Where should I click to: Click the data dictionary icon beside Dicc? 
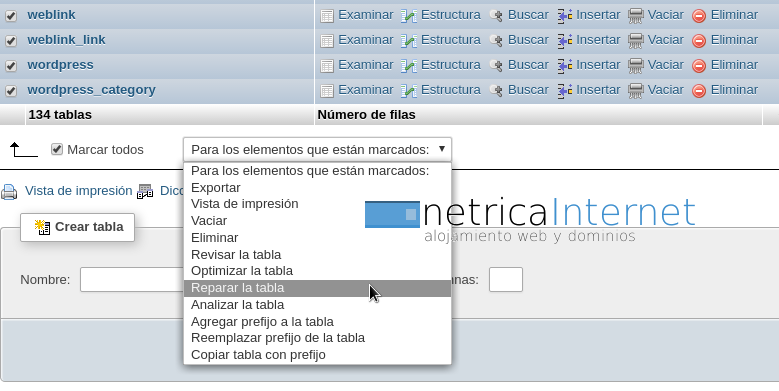click(x=145, y=192)
